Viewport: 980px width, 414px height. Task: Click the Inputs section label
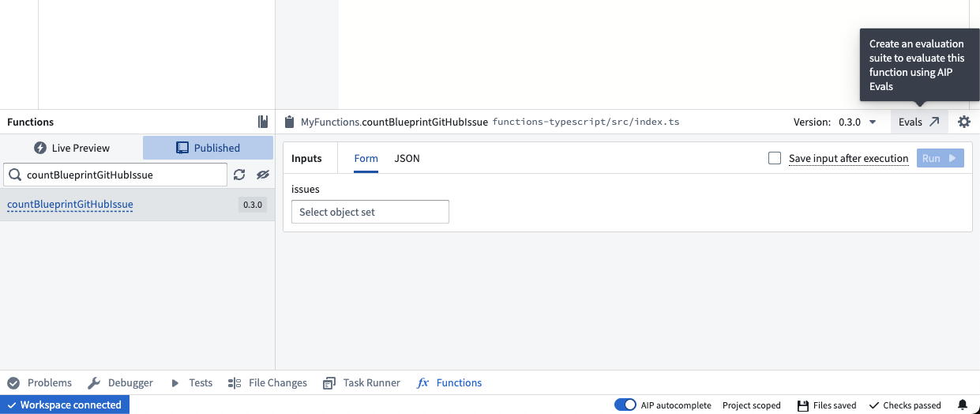click(x=306, y=158)
